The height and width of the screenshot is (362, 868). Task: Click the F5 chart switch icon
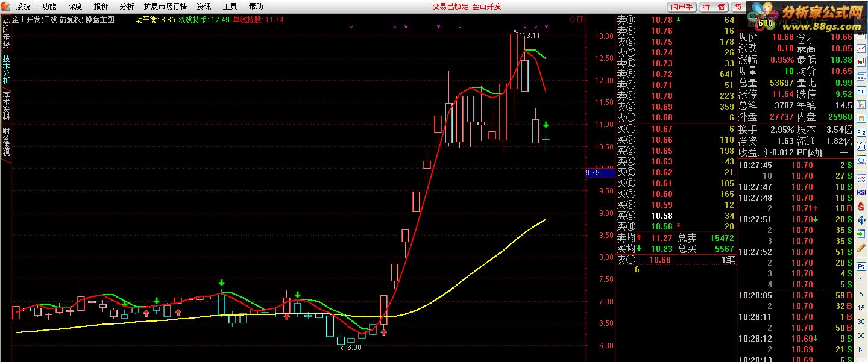pos(861,265)
